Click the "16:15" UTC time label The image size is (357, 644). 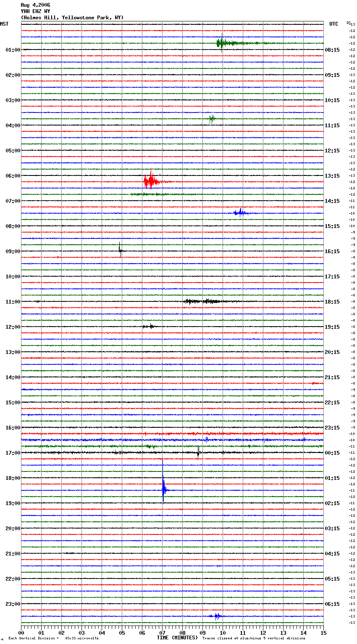click(332, 251)
